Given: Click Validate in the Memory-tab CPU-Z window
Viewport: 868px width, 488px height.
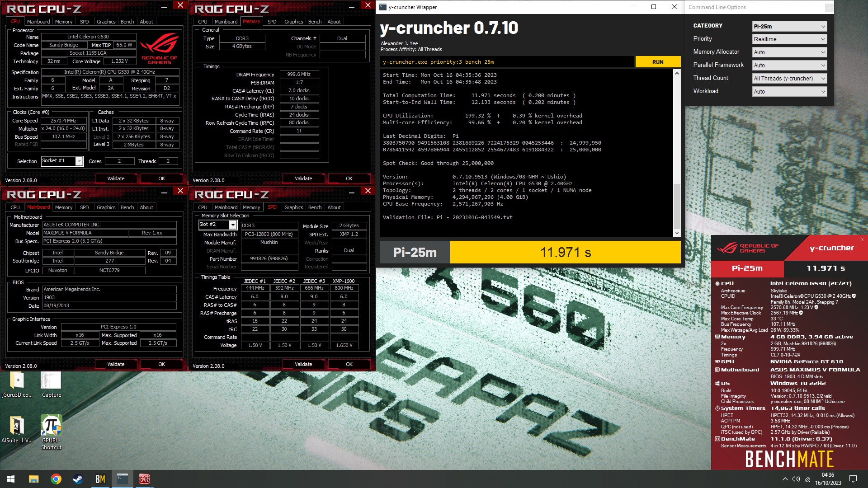Looking at the screenshot, I should (x=303, y=178).
